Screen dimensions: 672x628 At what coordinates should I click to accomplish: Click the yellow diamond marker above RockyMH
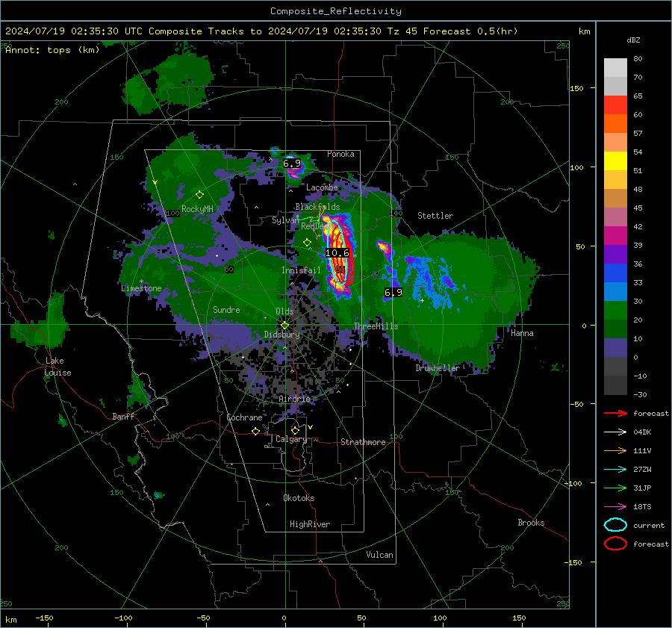[199, 195]
